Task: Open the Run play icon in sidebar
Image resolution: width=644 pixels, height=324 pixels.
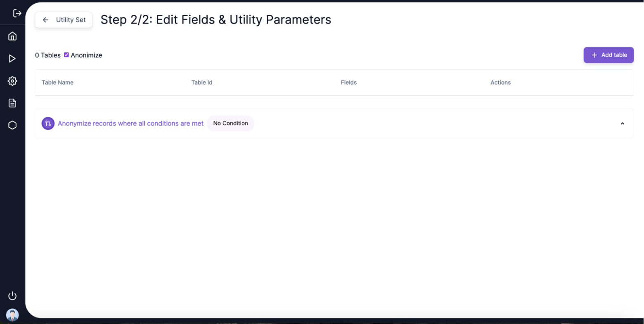Action: tap(12, 59)
